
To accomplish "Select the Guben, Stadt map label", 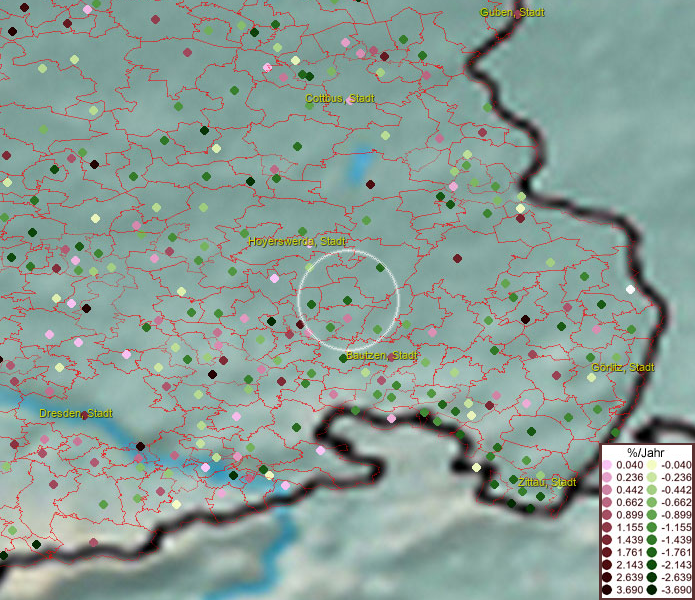I will (512, 12).
